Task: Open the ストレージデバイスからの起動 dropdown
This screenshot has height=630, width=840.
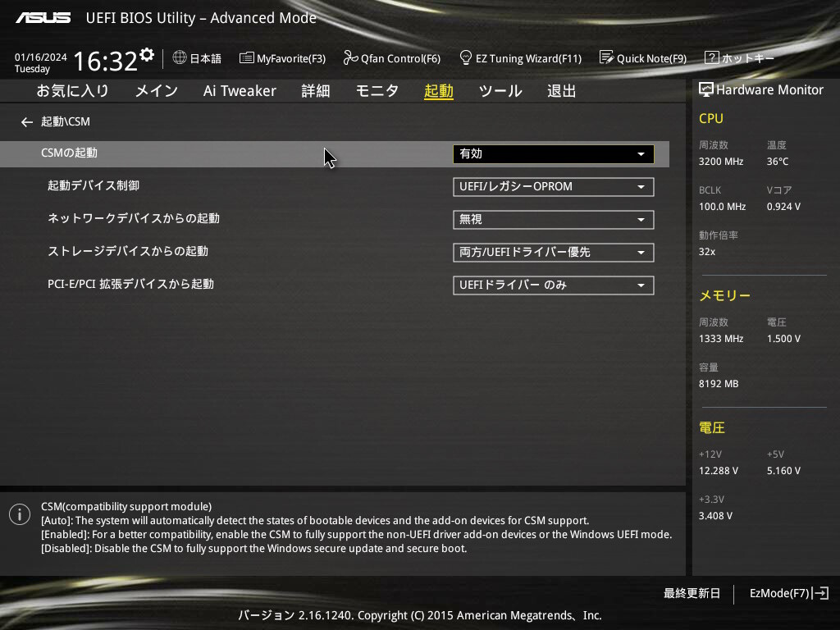Action: (x=554, y=253)
